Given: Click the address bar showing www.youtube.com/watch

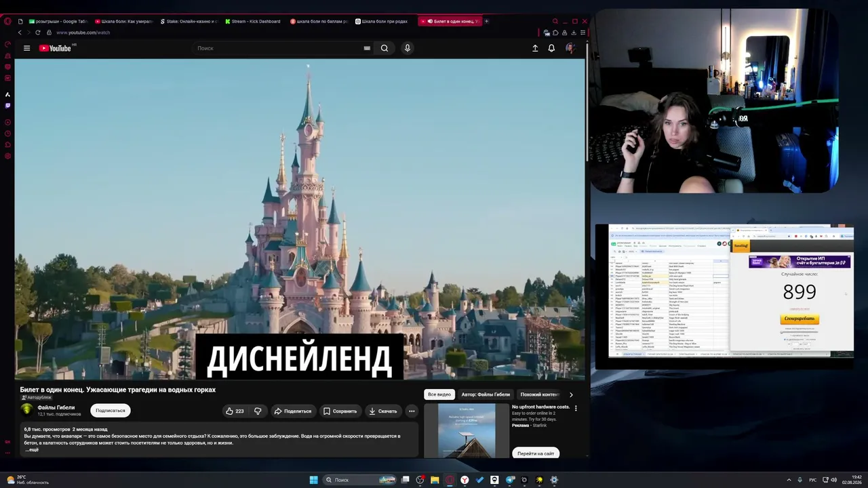Looking at the screenshot, I should pos(83,33).
